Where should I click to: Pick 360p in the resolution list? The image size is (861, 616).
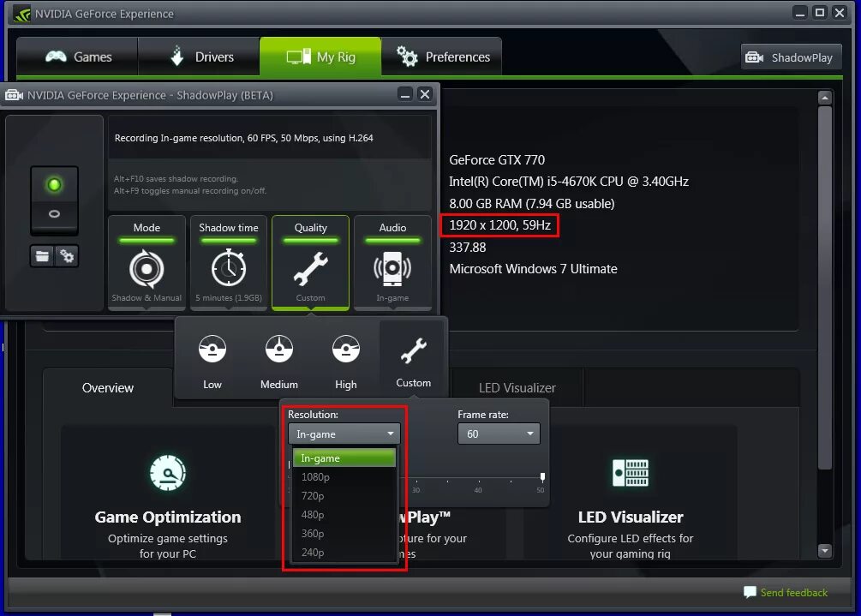[344, 533]
